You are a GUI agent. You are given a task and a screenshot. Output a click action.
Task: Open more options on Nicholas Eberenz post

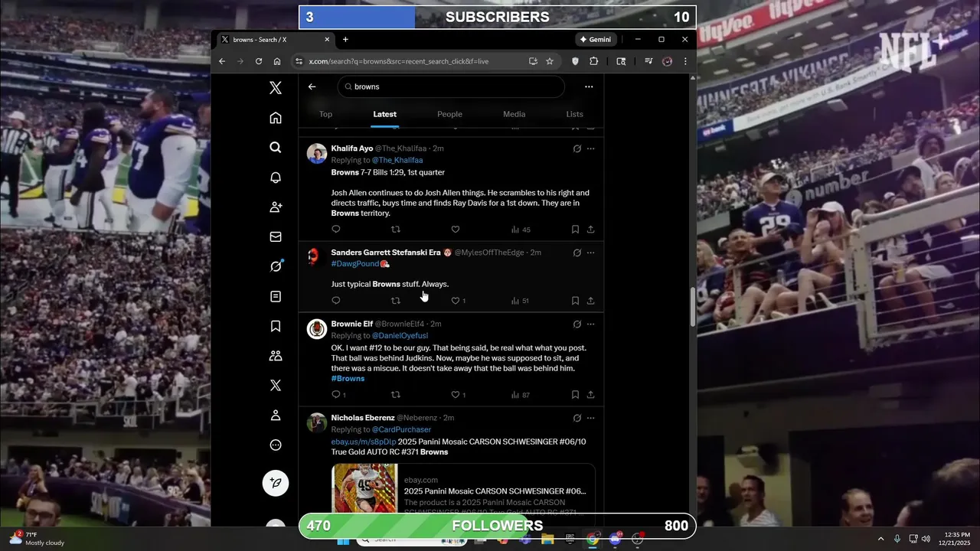click(590, 418)
